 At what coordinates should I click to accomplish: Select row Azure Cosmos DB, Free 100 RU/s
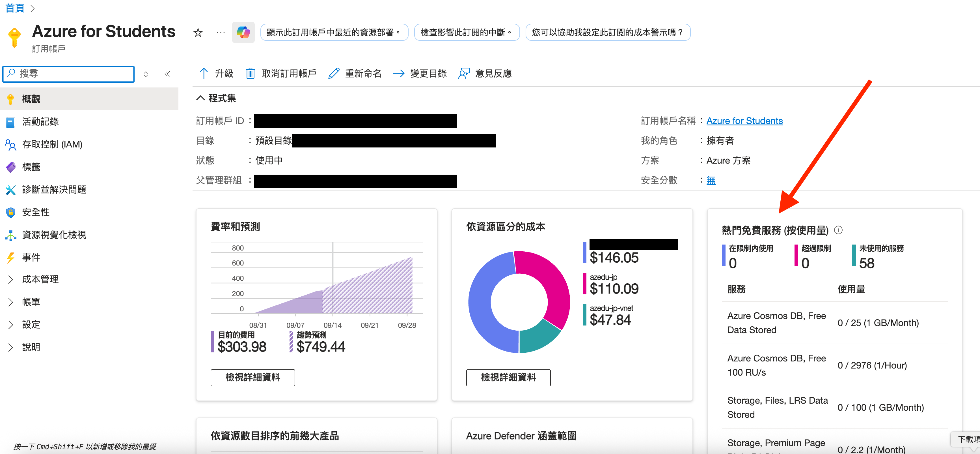[x=834, y=365]
